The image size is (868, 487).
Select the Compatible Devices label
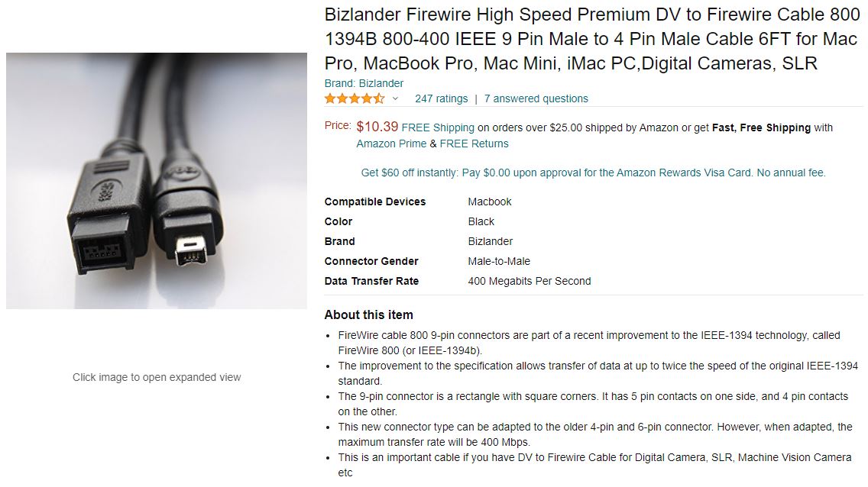pyautogui.click(x=374, y=202)
